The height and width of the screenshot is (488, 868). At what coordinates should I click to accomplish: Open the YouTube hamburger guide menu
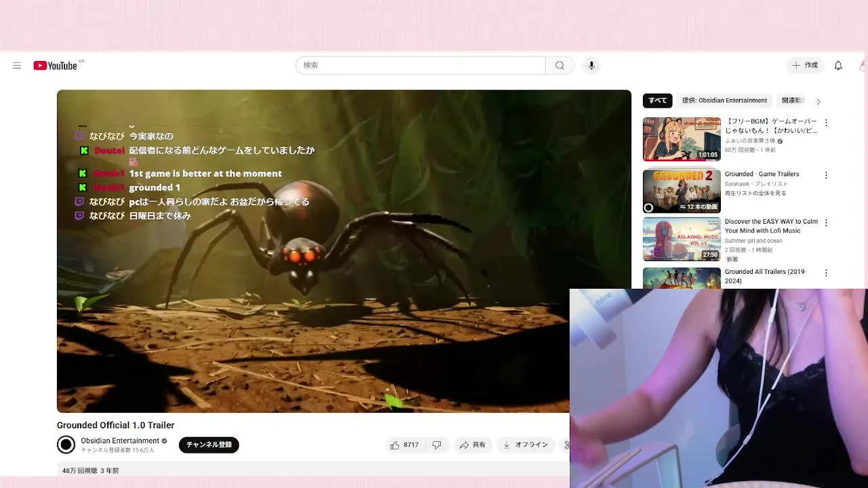(17, 66)
